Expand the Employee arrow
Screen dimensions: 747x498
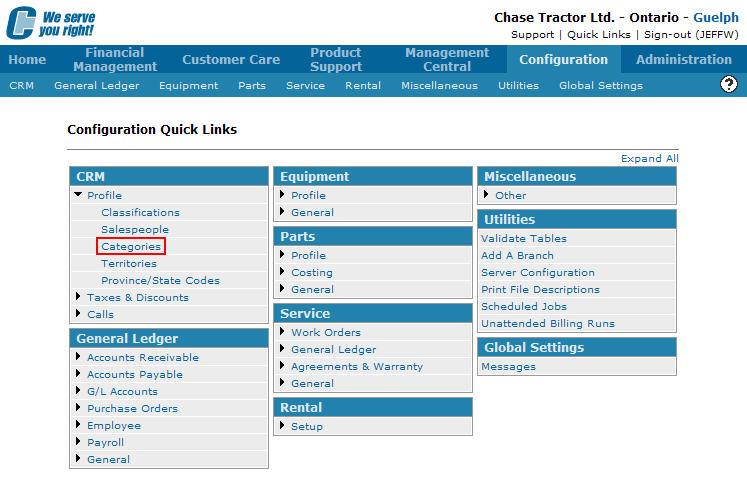pyautogui.click(x=78, y=425)
